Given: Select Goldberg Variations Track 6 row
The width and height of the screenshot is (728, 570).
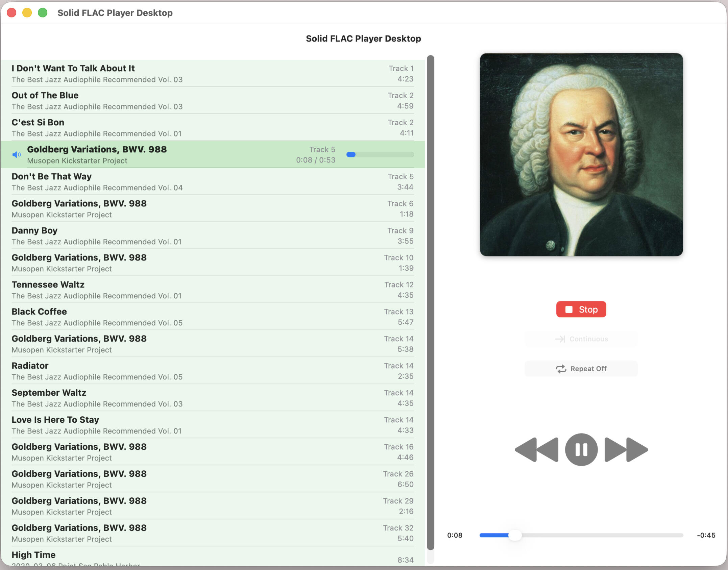Looking at the screenshot, I should coord(213,208).
